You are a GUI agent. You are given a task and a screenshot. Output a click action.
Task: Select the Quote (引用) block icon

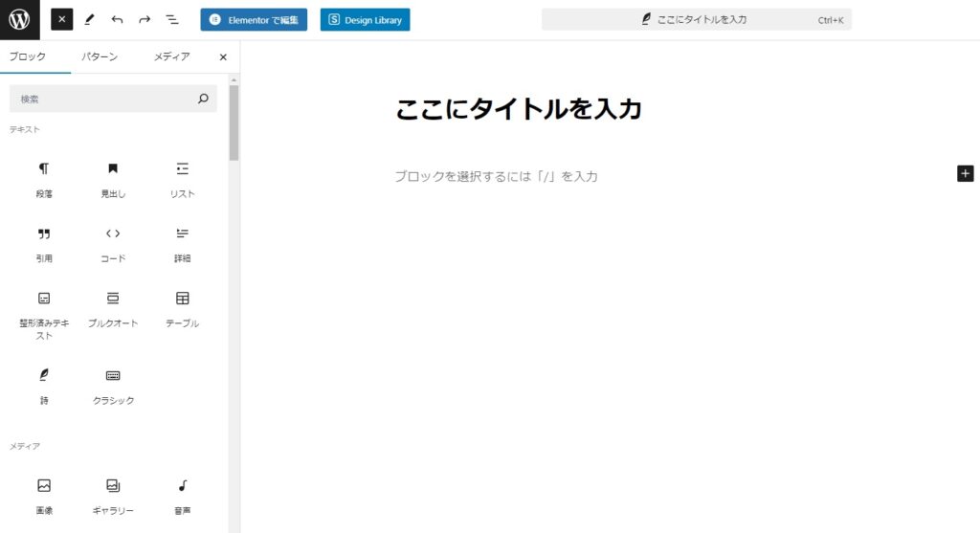click(44, 243)
